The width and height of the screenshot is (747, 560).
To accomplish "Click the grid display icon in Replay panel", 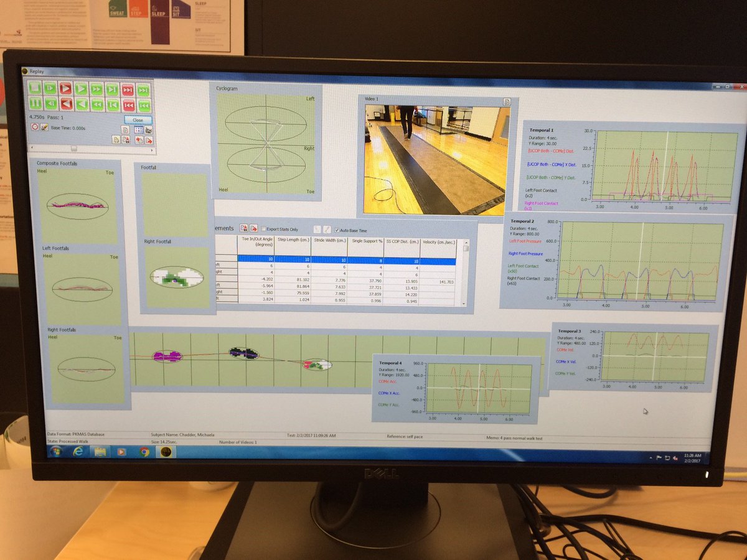I will [x=138, y=129].
